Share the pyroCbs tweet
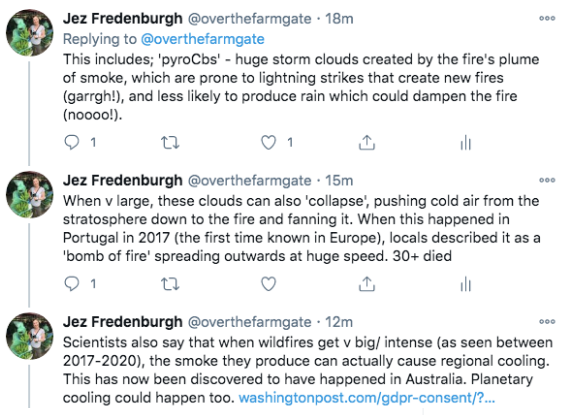Viewport: 567px width, 415px height. coord(367,142)
